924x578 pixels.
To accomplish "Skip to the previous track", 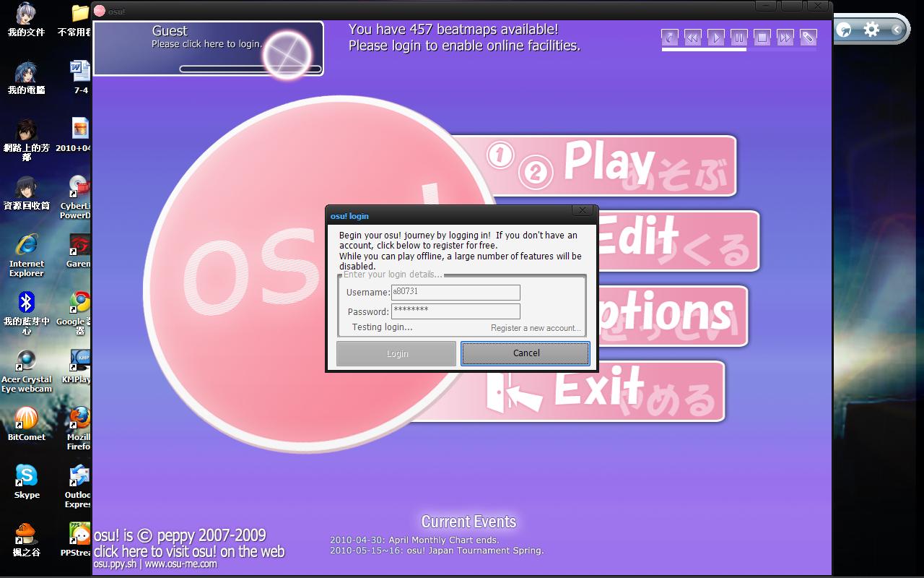I will [x=693, y=37].
